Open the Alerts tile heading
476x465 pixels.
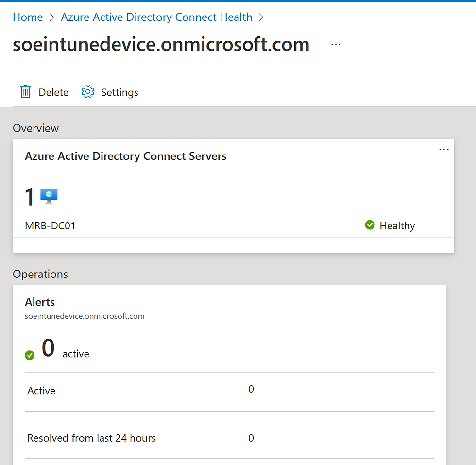click(40, 302)
